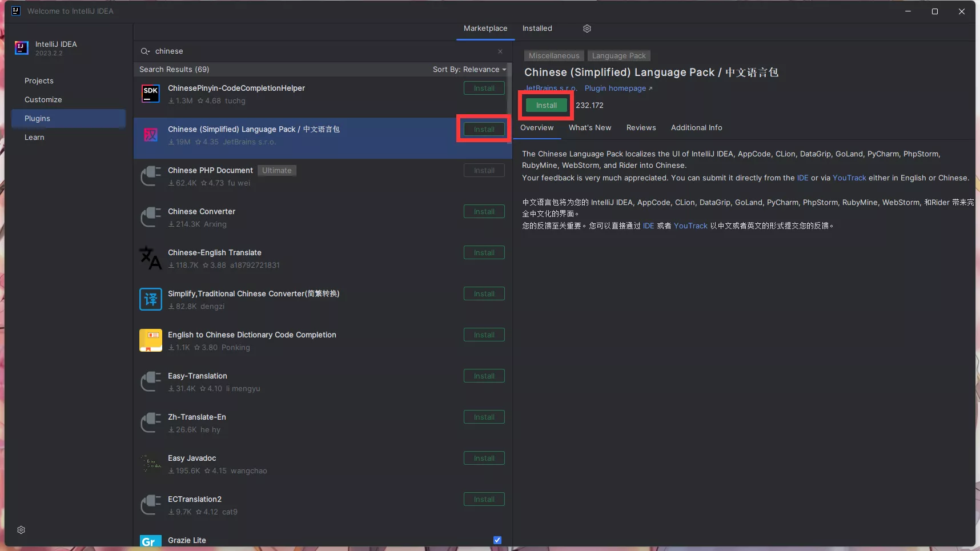
Task: Install English to Chinese Dictionary Code Completion
Action: [x=484, y=335]
